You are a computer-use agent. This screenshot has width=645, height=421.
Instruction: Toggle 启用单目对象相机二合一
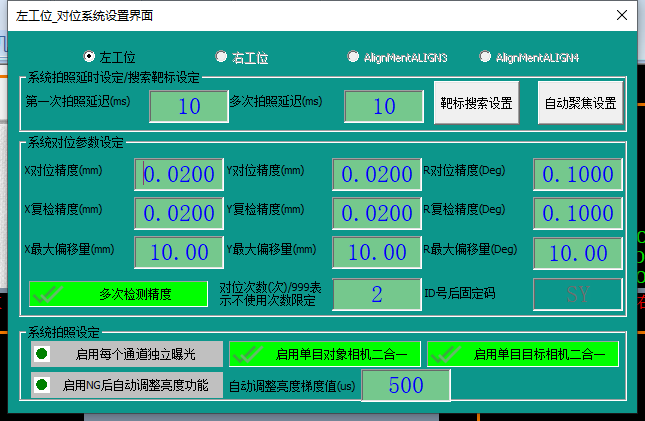[324, 354]
